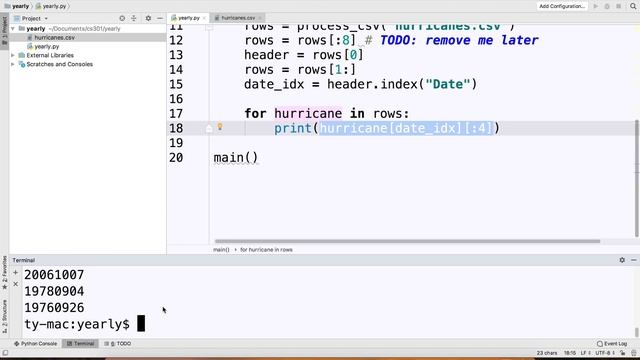Click line number 15 in the gutter

[176, 84]
